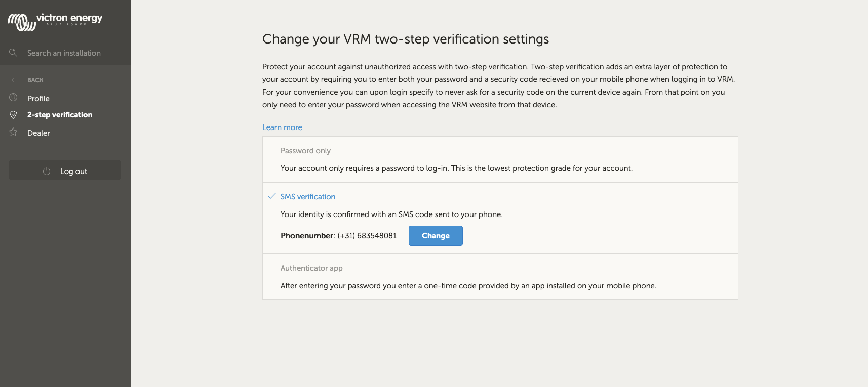Open the Profile menu item
Image resolution: width=868 pixels, height=387 pixels.
click(x=38, y=99)
